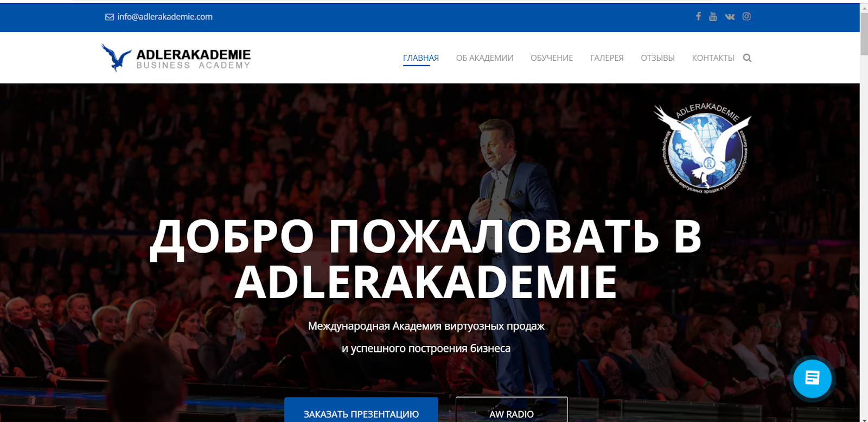868x422 pixels.
Task: Click the envelope icon beside email
Action: 110,17
